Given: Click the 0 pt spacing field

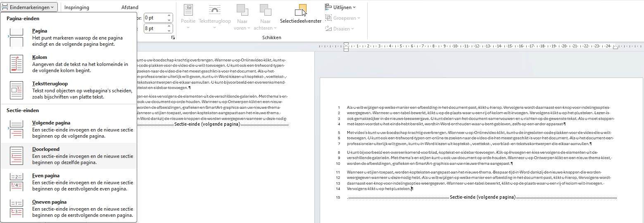Looking at the screenshot, I should (x=154, y=18).
